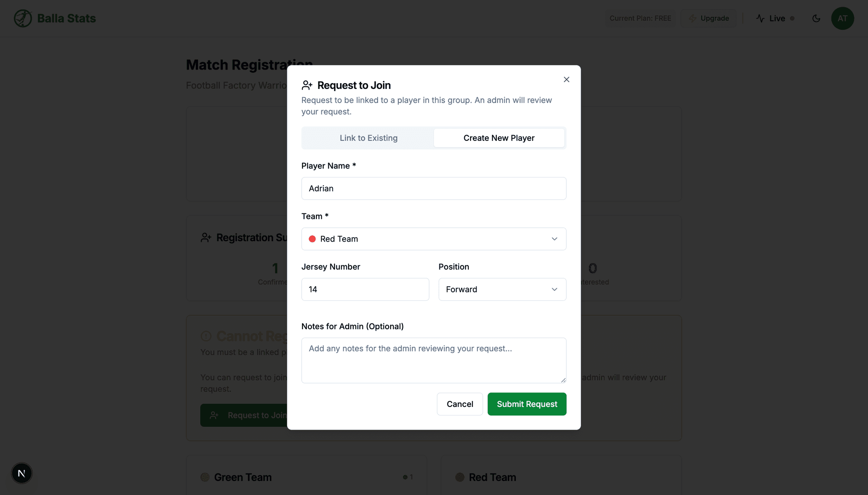Open the AT user avatar menu
868x495 pixels.
point(842,19)
